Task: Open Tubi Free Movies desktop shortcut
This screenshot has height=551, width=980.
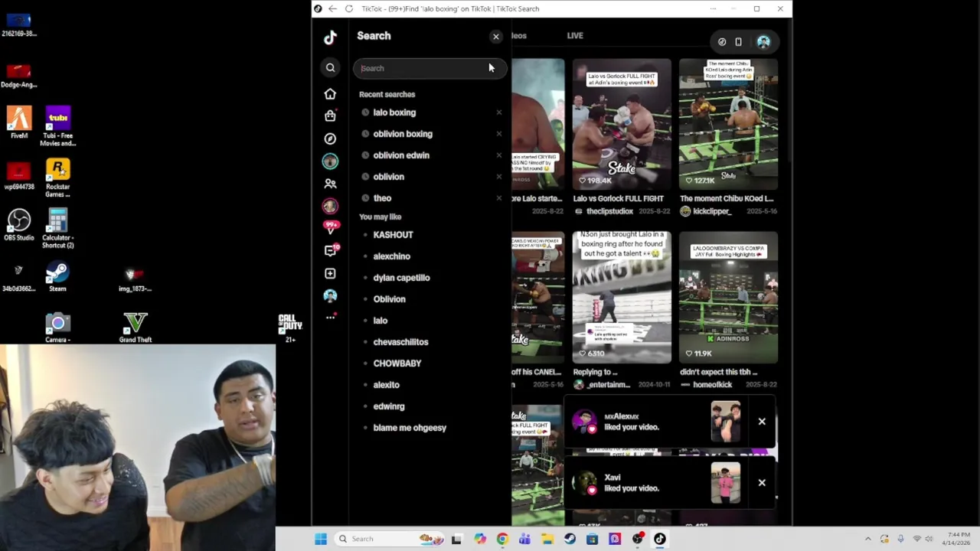Action: pos(57,126)
